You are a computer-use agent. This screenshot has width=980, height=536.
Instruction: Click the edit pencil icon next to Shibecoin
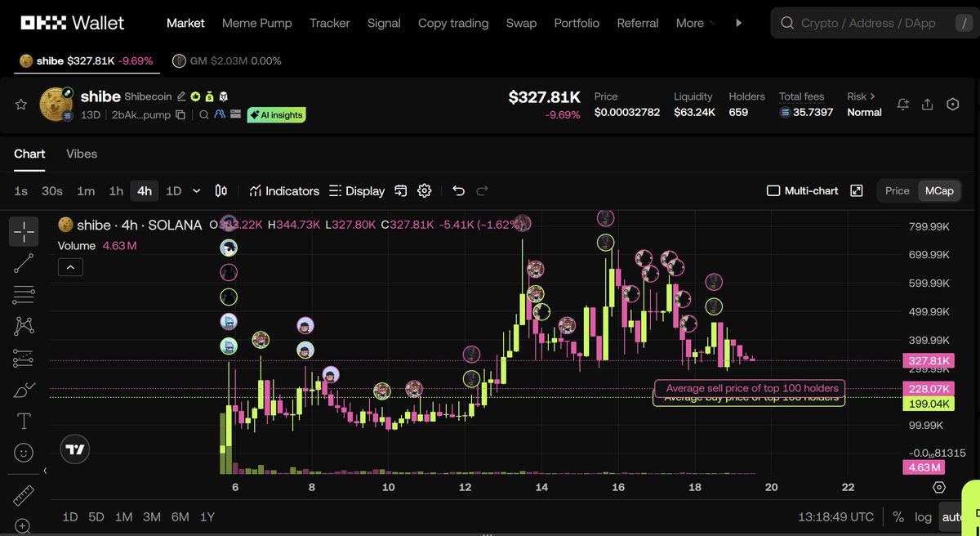181,96
